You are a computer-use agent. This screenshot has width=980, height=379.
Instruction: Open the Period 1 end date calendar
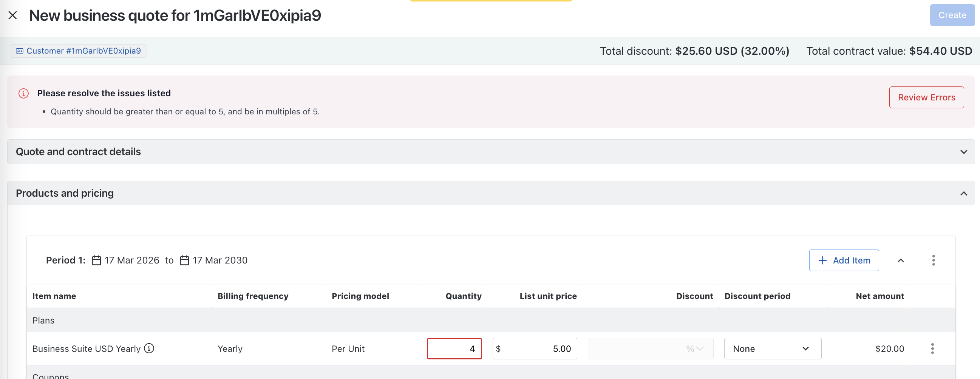click(184, 260)
